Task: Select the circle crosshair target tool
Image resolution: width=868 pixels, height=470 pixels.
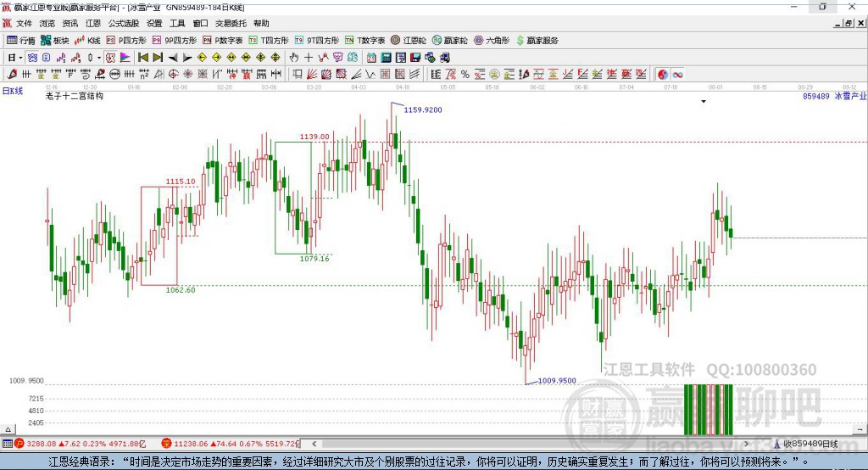Action: tap(173, 75)
